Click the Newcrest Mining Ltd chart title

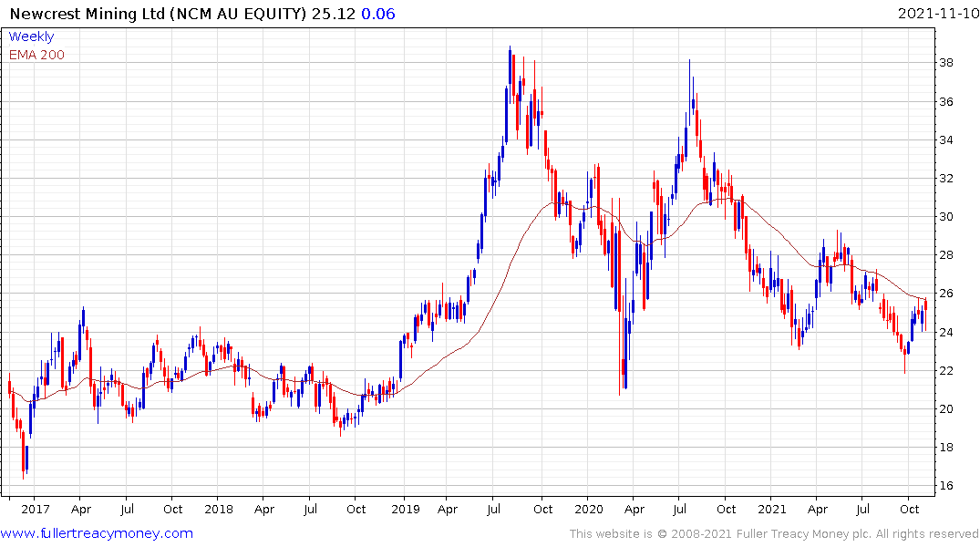point(158,14)
